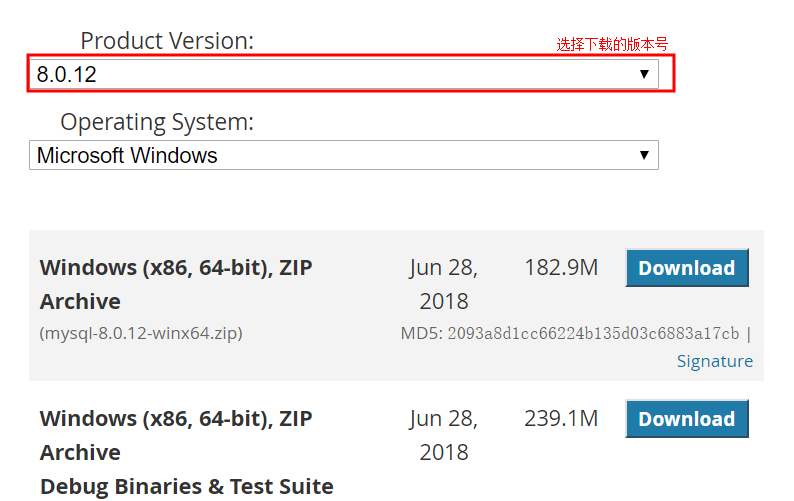Click the first entry's Jun 28, 2018 date
Image resolution: width=794 pixels, height=501 pixels.
pos(444,284)
